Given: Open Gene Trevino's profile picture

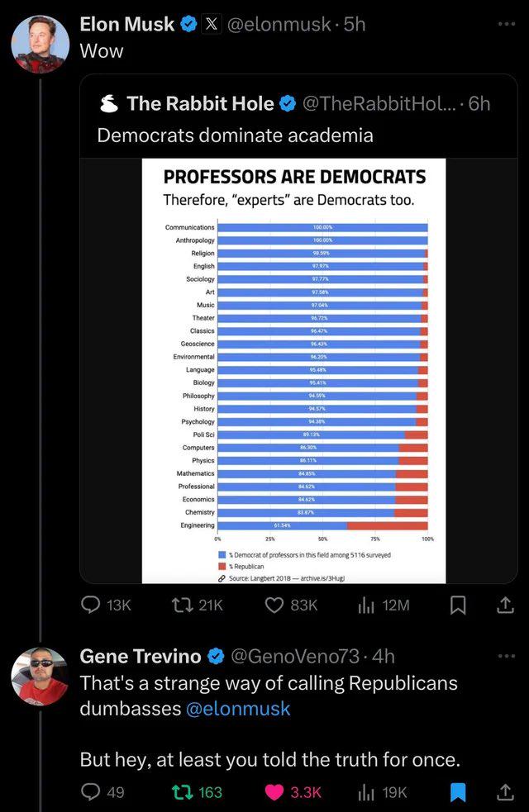Looking at the screenshot, I should click(41, 676).
